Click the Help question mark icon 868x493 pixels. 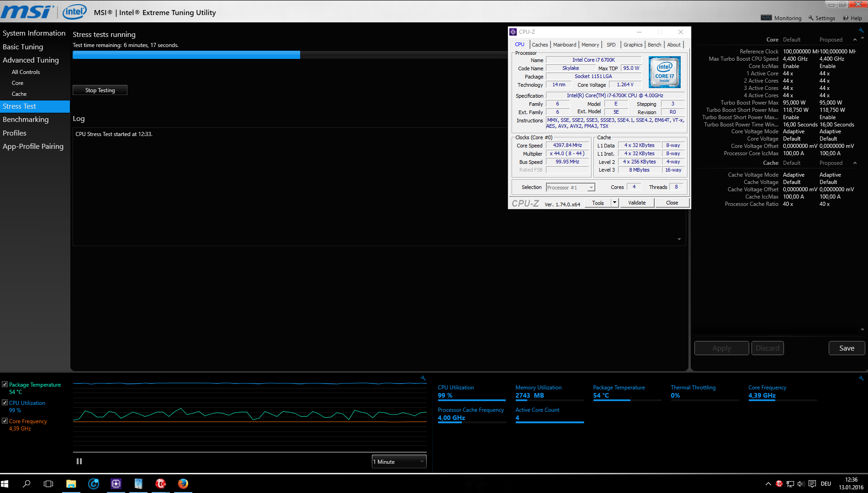[846, 18]
